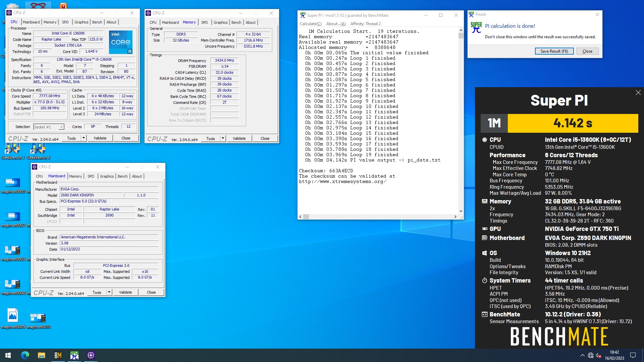
Task: Maximize the Super PI window
Action: click(441, 15)
